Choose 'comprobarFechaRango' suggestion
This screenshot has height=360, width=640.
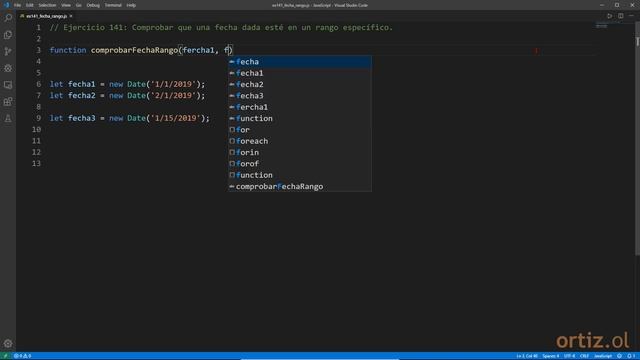pos(300,187)
